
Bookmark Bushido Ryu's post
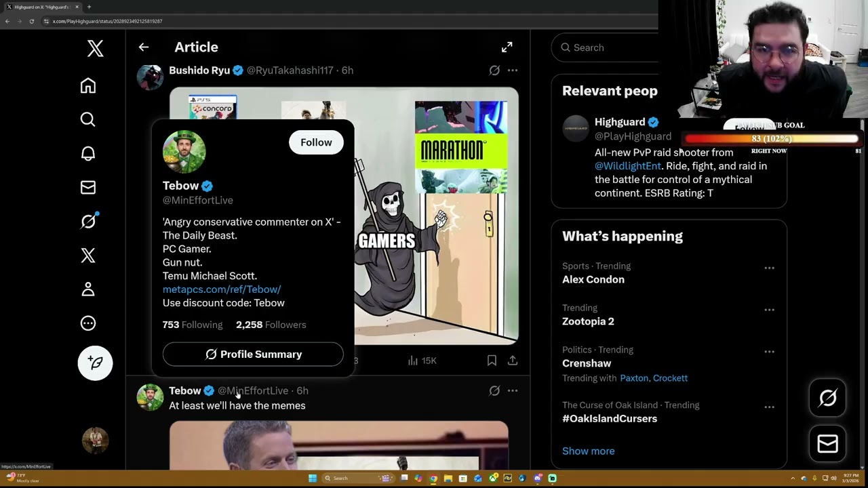(492, 361)
